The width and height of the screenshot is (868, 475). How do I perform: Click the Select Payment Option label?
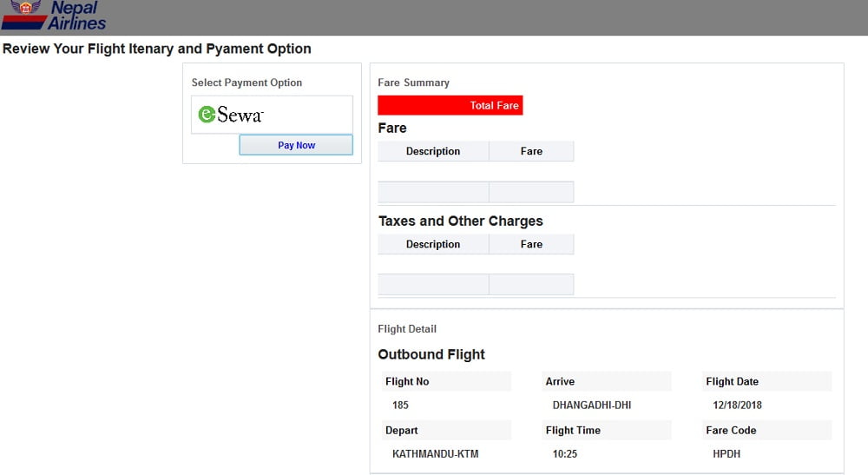pyautogui.click(x=247, y=82)
